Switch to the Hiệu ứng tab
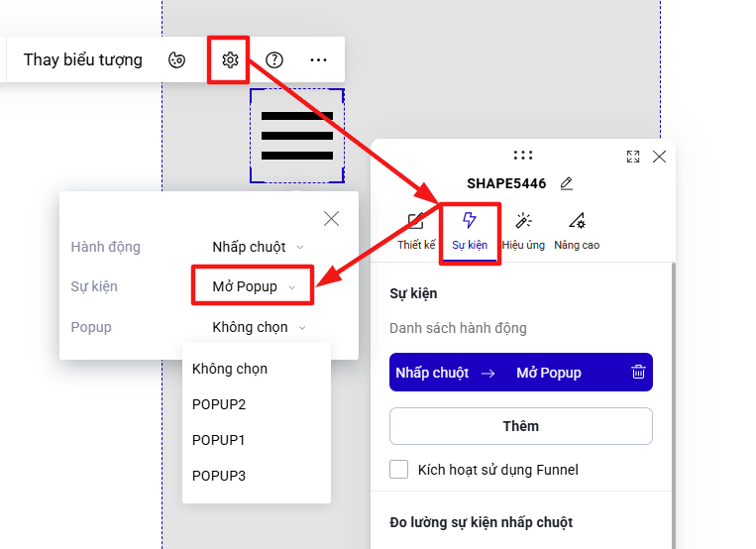756x549 pixels. tap(523, 232)
